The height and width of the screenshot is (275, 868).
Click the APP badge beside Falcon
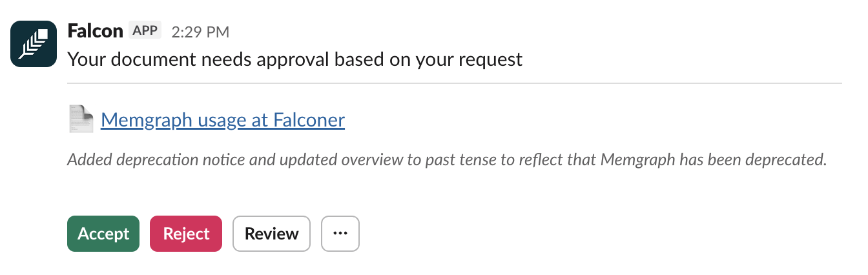point(145,30)
